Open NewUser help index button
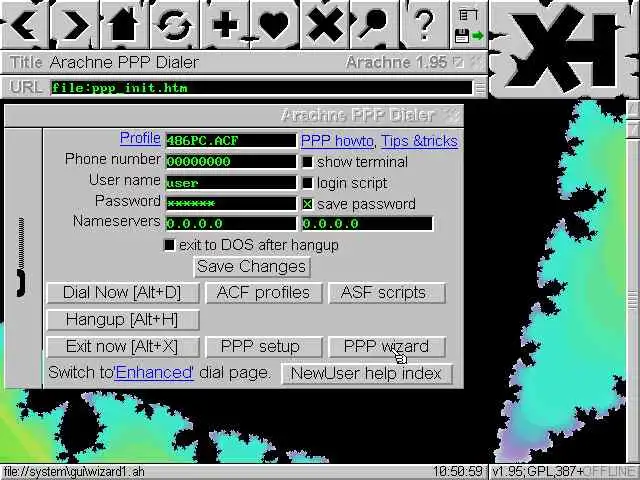The image size is (640, 480). 367,373
